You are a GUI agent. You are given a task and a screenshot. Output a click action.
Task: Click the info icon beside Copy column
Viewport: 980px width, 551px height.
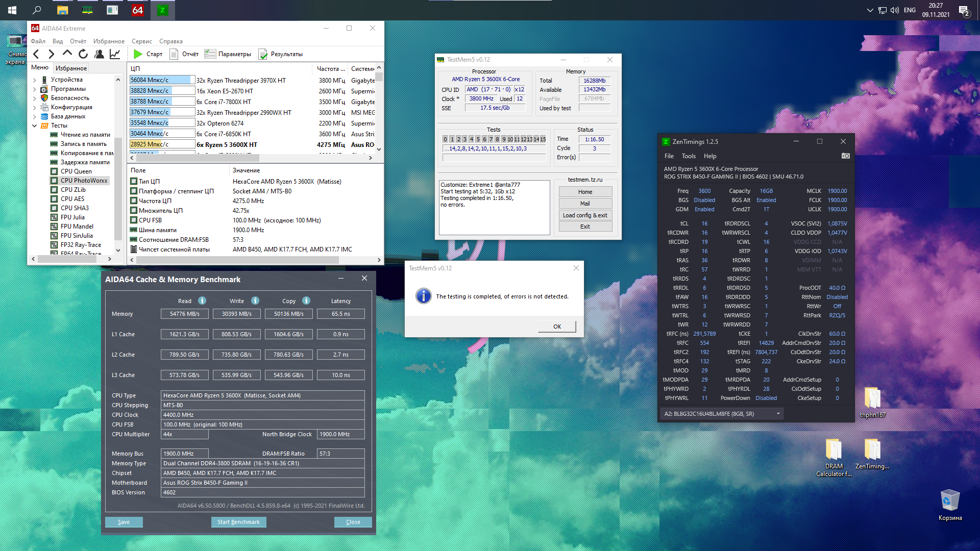pos(306,301)
